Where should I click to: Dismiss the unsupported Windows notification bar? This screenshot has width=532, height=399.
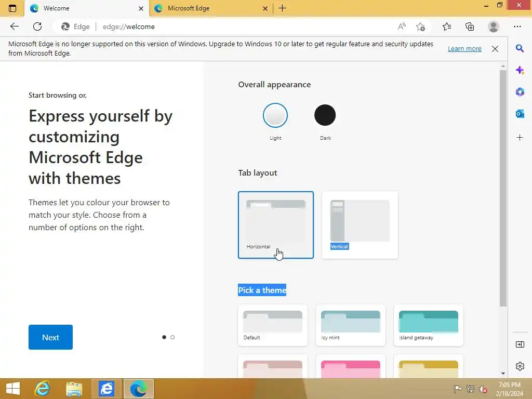click(x=495, y=48)
